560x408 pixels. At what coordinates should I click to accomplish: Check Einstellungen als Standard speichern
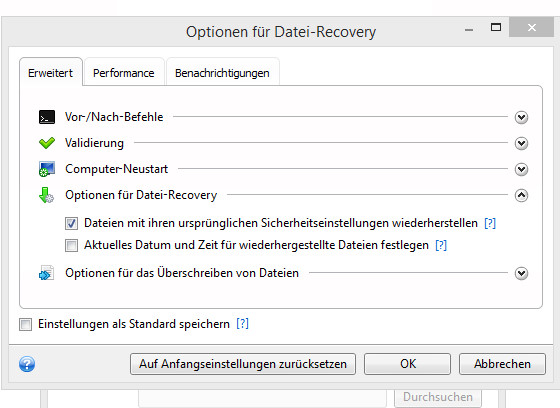click(25, 324)
